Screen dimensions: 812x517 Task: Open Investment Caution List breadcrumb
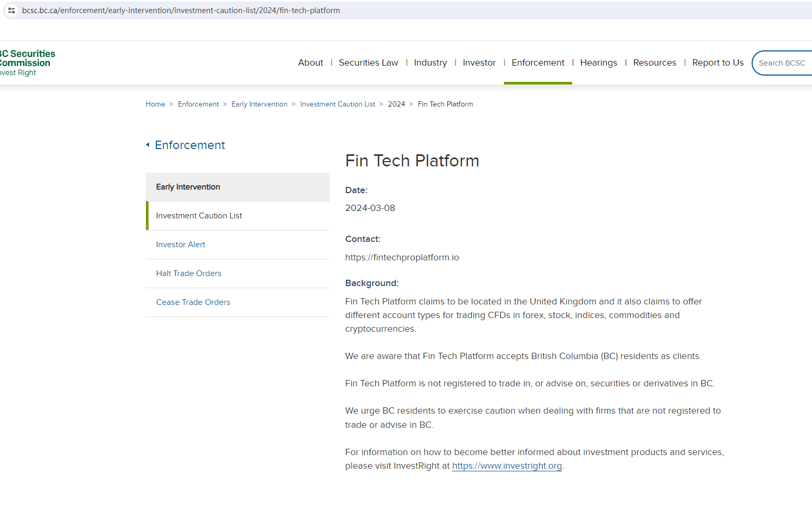[x=338, y=104]
